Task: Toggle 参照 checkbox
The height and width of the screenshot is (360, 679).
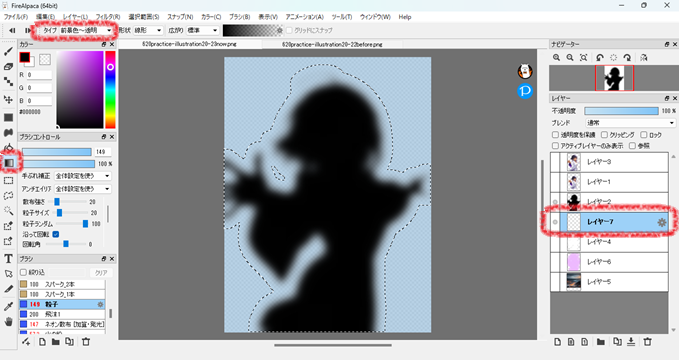Action: click(x=632, y=146)
